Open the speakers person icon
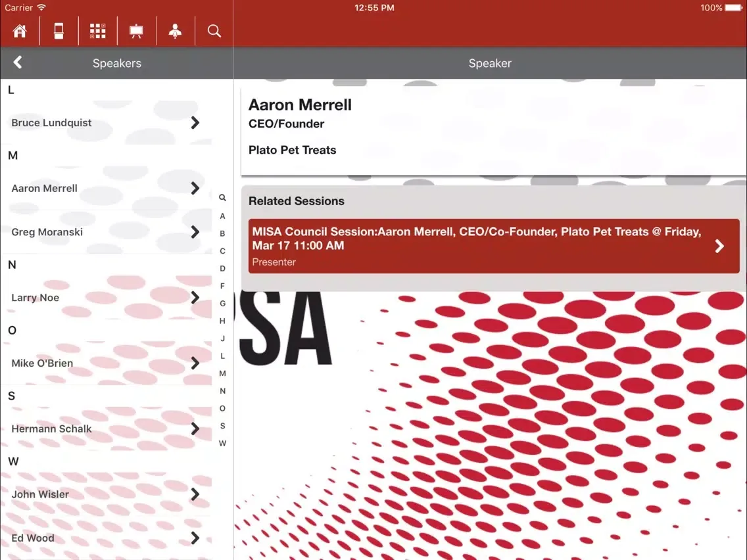The image size is (747, 560). tap(176, 31)
